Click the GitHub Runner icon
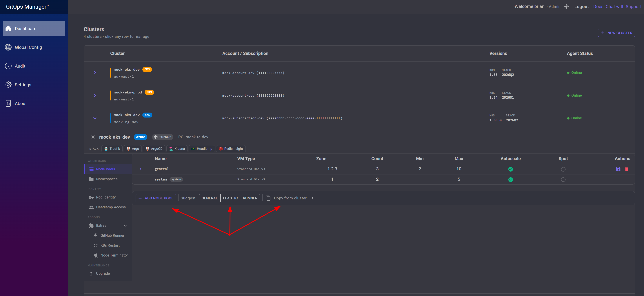 pyautogui.click(x=96, y=235)
